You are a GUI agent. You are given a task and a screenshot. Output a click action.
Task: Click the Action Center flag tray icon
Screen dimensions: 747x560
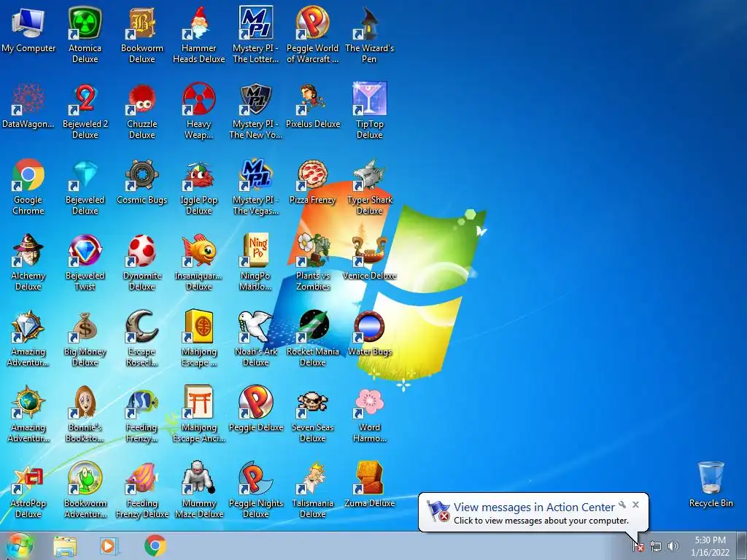638,546
